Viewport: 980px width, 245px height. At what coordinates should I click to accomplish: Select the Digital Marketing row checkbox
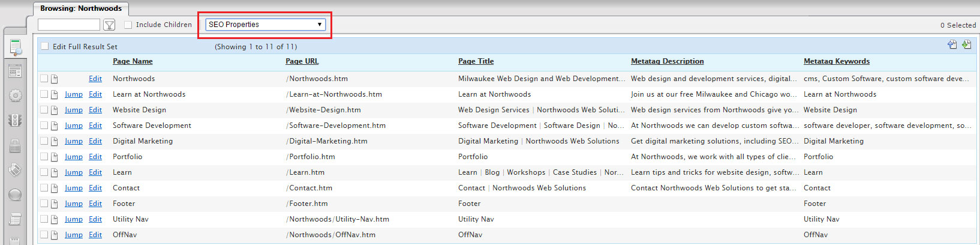(44, 141)
